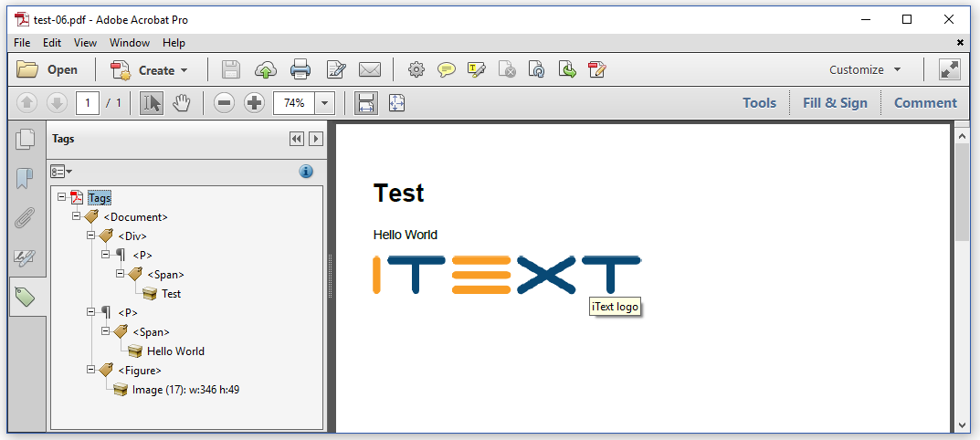The width and height of the screenshot is (980, 440).
Task: Toggle fit width scrolling mode icon
Action: pos(366,103)
